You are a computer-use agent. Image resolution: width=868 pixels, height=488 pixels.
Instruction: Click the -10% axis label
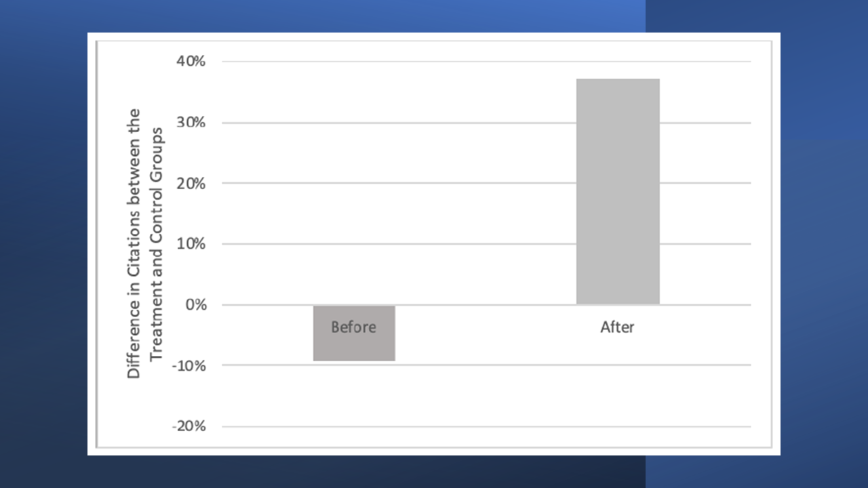188,365
